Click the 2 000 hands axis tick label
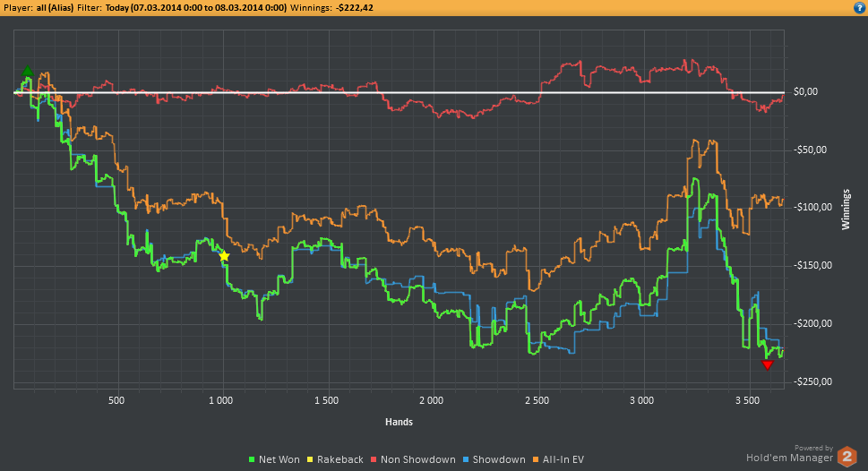868x471 pixels. [x=432, y=400]
